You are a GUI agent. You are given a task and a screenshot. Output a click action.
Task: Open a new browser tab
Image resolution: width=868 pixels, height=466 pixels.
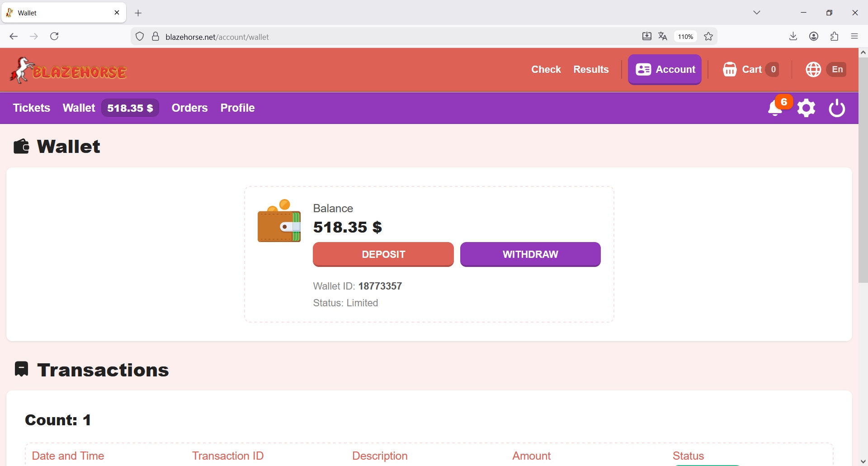pos(139,14)
